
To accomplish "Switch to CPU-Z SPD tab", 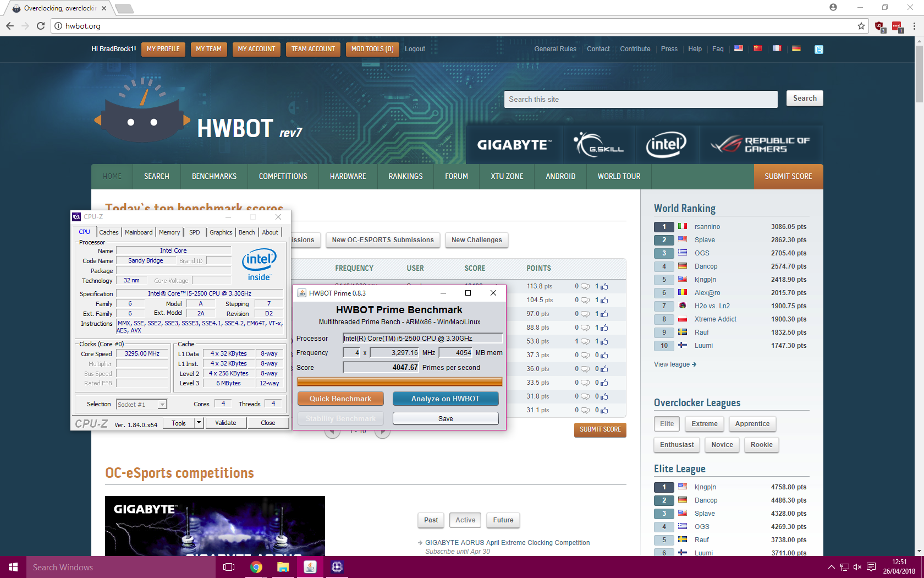I will (x=194, y=232).
